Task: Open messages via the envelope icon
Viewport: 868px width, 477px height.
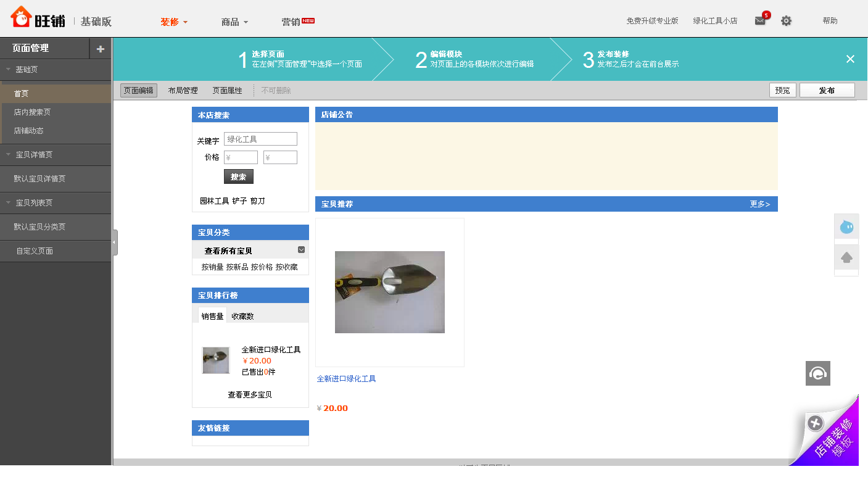Action: pyautogui.click(x=759, y=20)
